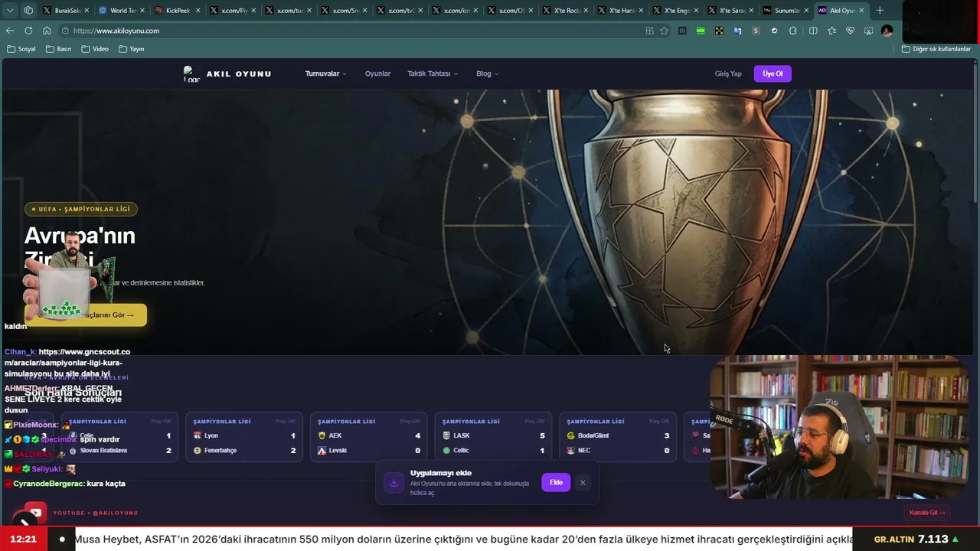Toggle split screen view icon
Viewport: 980px width, 551px height.
(813, 31)
